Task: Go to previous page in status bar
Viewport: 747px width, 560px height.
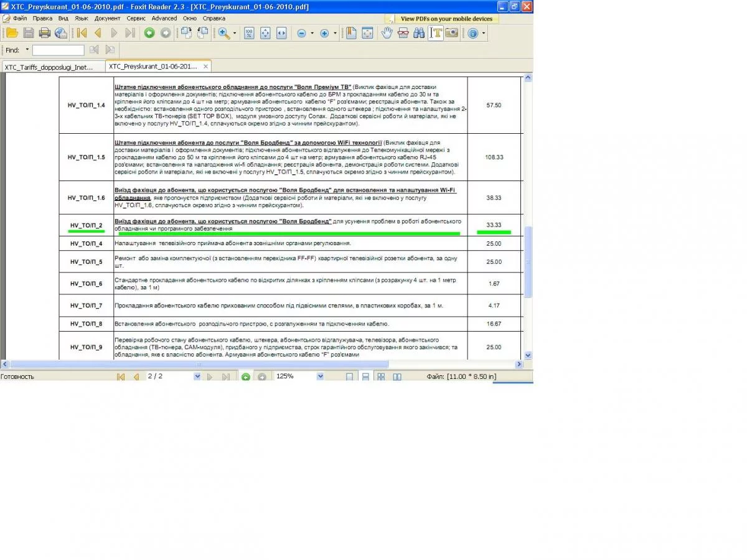Action: pos(136,377)
